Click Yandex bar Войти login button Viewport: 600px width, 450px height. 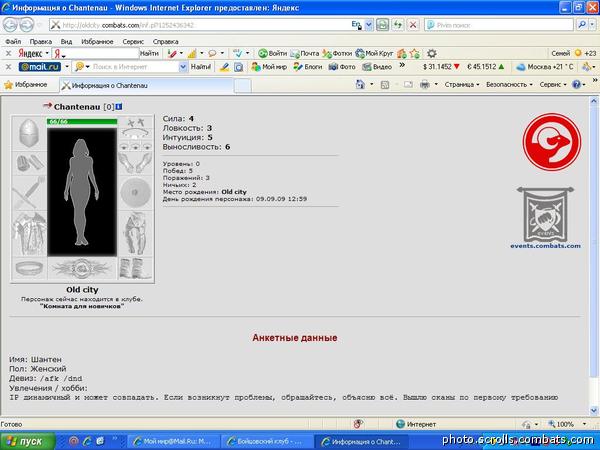point(272,54)
